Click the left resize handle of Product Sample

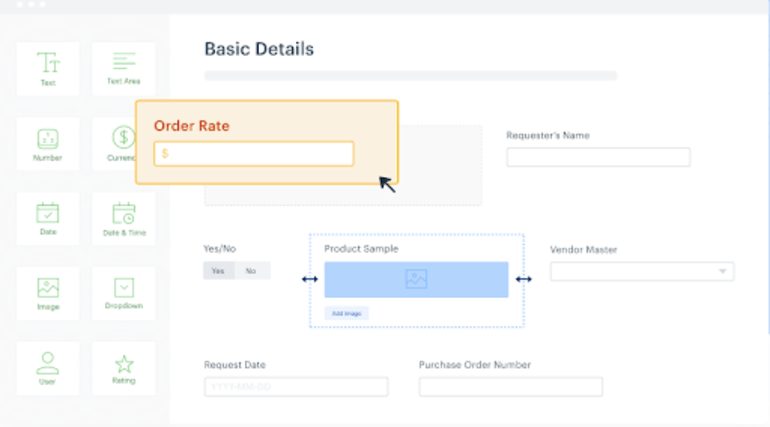point(309,279)
